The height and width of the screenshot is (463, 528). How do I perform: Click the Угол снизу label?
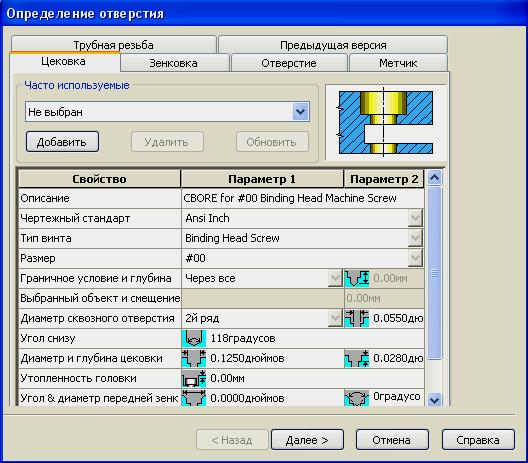[x=47, y=338]
